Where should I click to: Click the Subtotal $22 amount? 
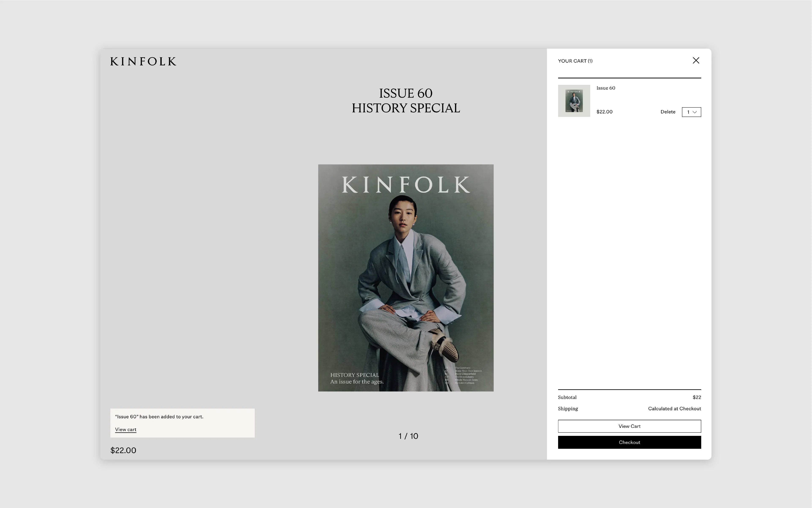(x=697, y=397)
